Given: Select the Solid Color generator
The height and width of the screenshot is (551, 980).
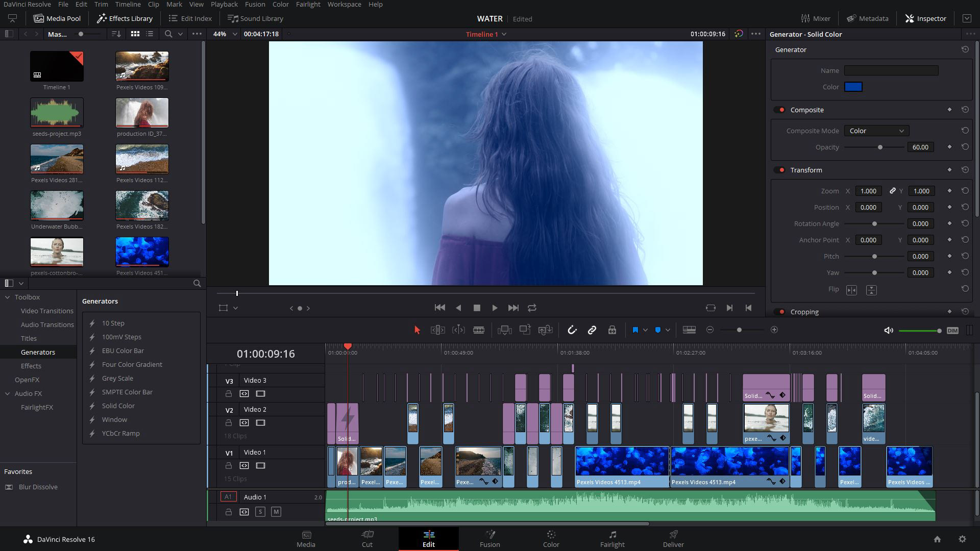Looking at the screenshot, I should (118, 406).
